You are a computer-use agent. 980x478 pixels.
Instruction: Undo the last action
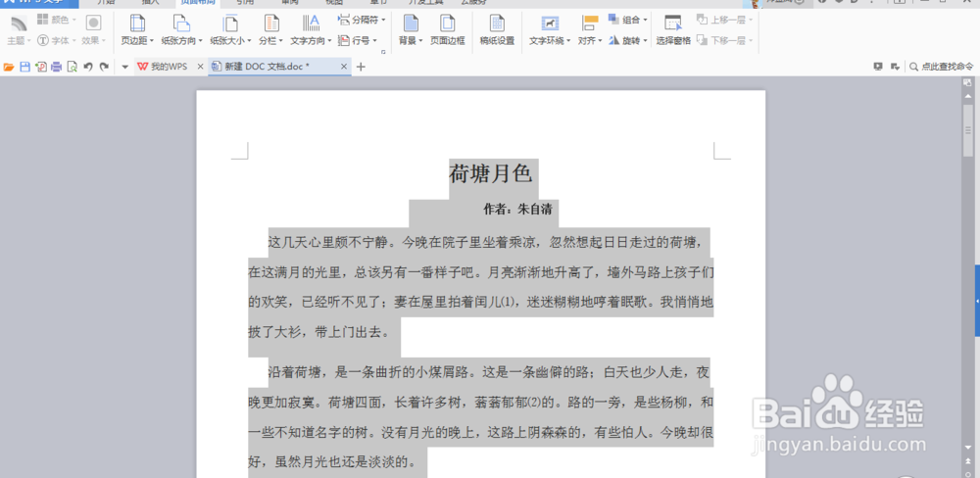(88, 67)
